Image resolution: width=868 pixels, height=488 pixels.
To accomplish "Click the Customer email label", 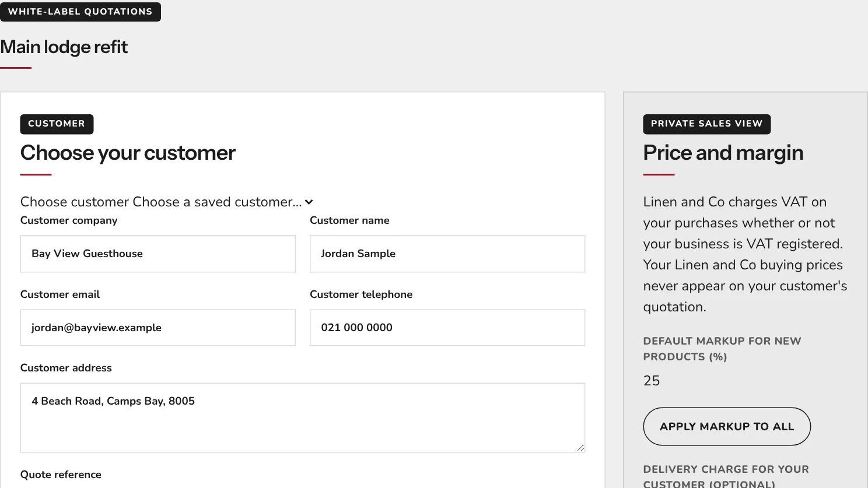I will coord(60,294).
